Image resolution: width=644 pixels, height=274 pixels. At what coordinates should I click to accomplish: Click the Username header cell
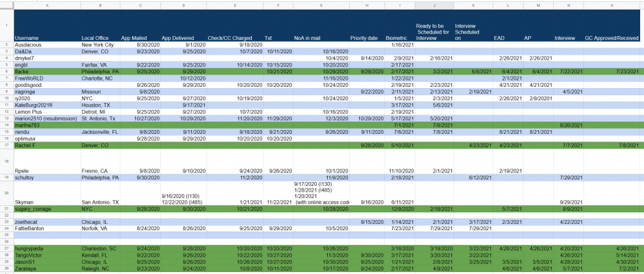[47, 25]
